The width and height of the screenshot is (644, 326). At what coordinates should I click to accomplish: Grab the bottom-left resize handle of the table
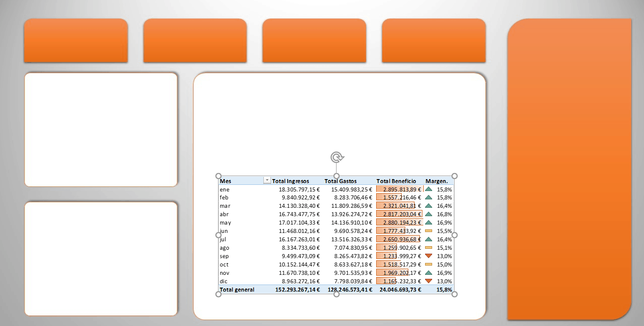[x=218, y=294]
